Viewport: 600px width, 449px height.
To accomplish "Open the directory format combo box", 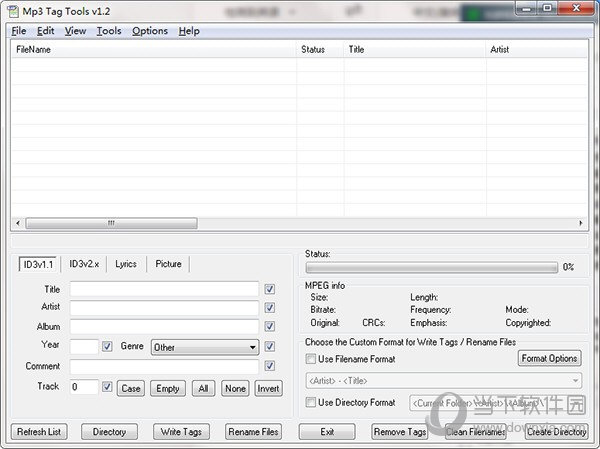I will pos(497,403).
